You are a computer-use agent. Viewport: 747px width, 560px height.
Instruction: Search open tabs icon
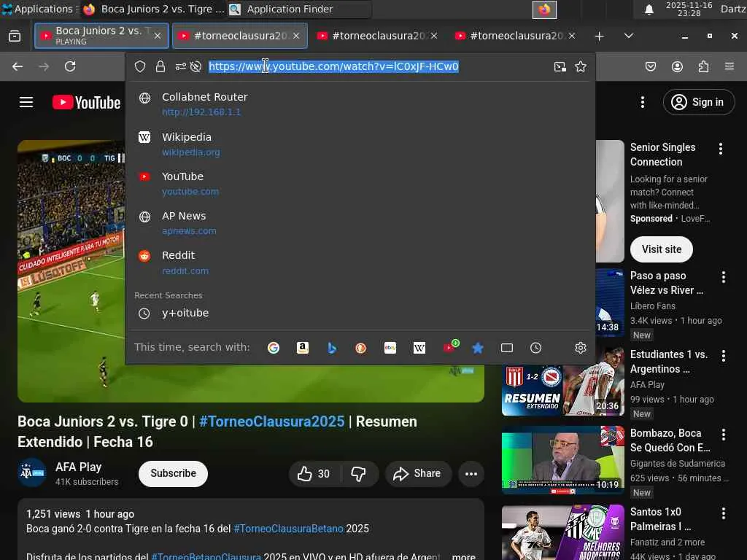(x=507, y=348)
